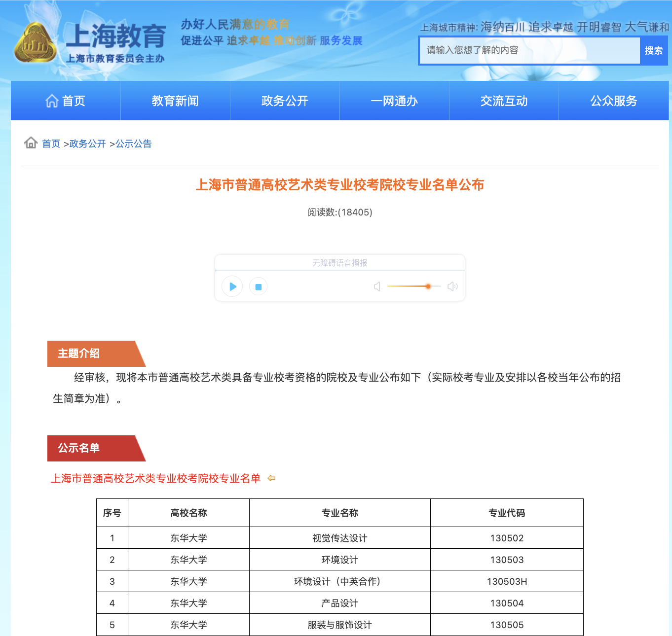Image resolution: width=672 pixels, height=636 pixels.
Task: Click code 130505 cell
Action: pos(507,625)
